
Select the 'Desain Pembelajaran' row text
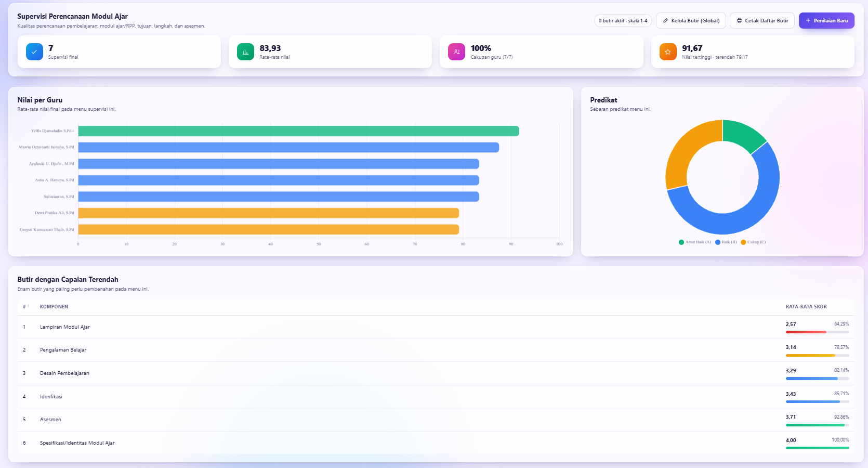click(64, 373)
